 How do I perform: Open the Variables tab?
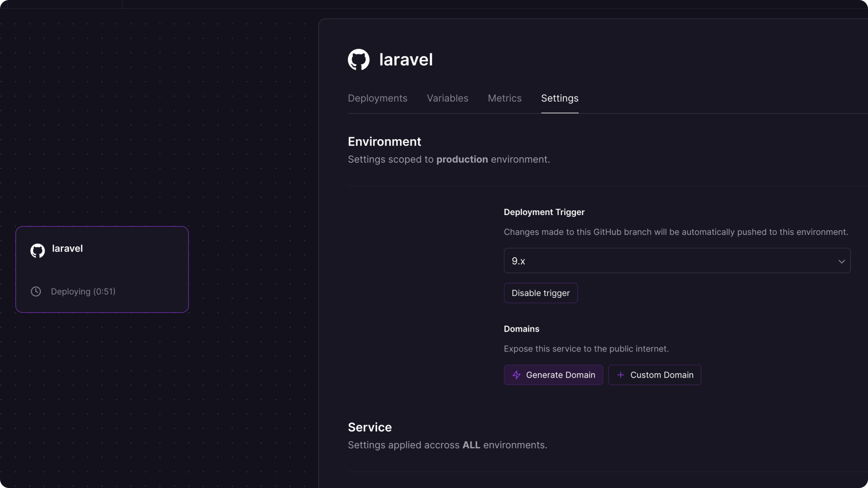448,99
